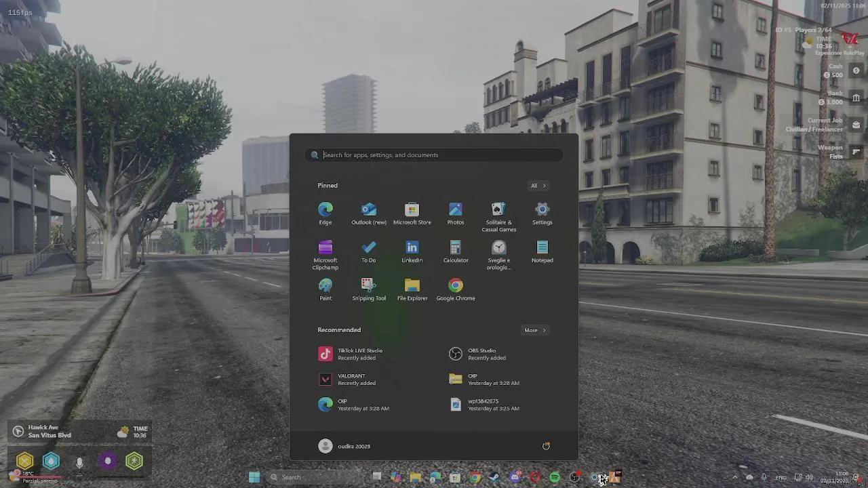Click the Windows Start button on taskbar
Viewport: 868px width, 488px height.
click(254, 477)
